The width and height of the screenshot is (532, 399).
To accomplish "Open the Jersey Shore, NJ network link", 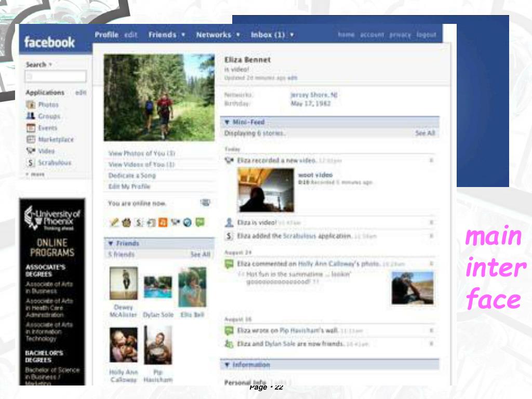I will pyautogui.click(x=314, y=95).
